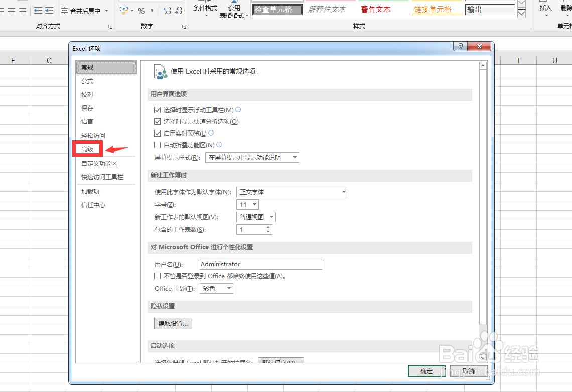The image size is (572, 392).
Task: Select column F header in worksheet
Action: click(13, 60)
